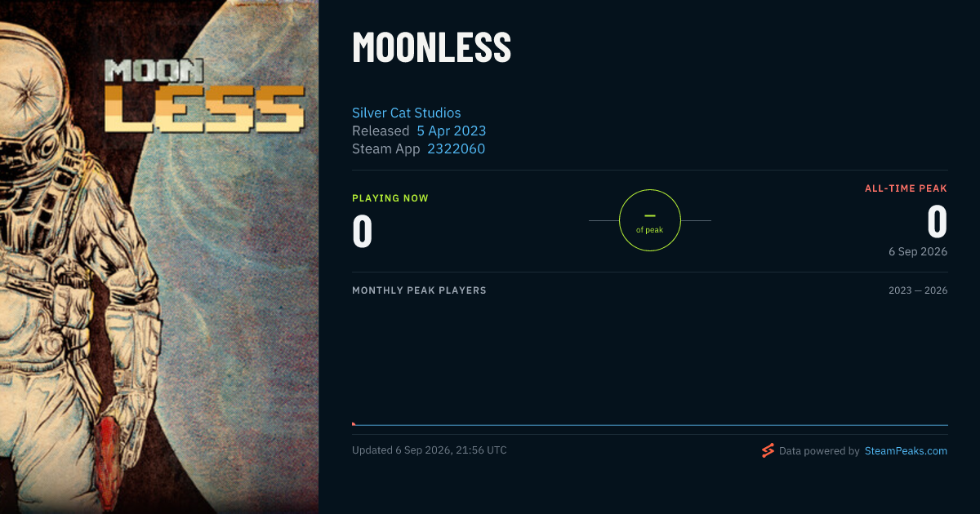
Task: Open Steam App ID 2322060 link
Action: click(456, 148)
